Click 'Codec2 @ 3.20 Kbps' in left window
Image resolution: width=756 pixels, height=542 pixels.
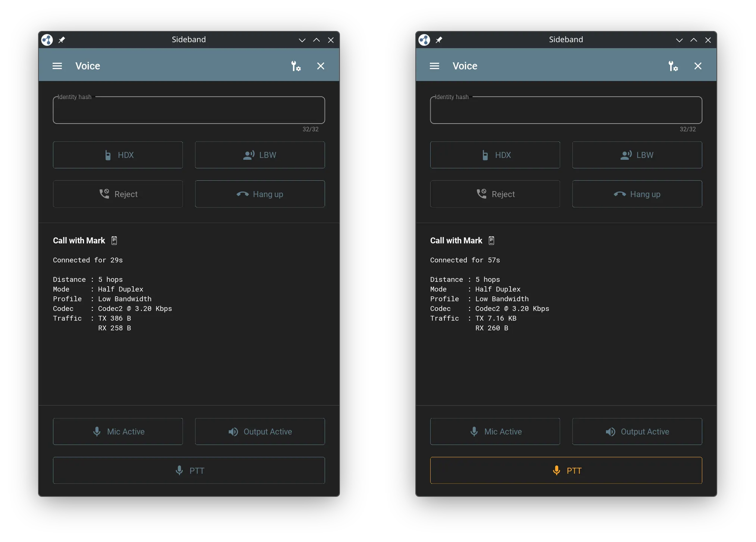click(x=135, y=309)
